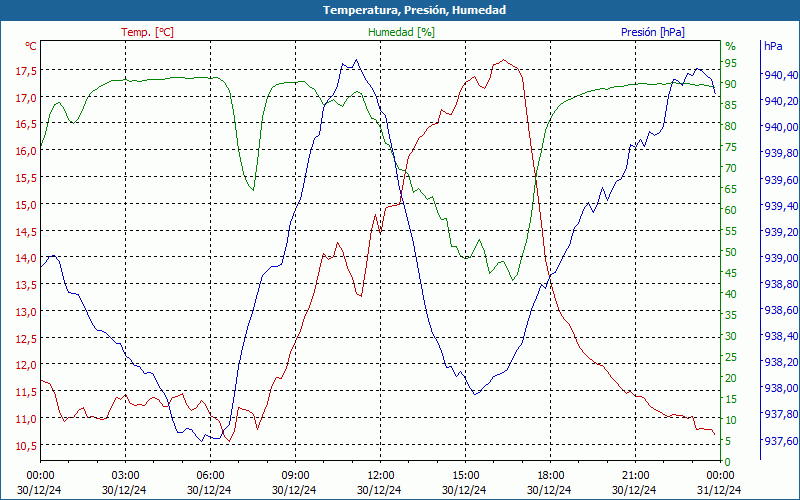Click the 12:00 time axis label
This screenshot has height=500, width=800.
pos(379,476)
